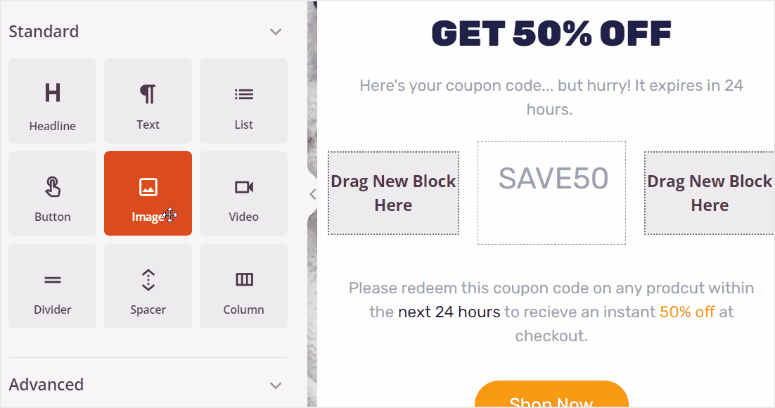Select the SAVE50 coupon code box

tap(552, 192)
